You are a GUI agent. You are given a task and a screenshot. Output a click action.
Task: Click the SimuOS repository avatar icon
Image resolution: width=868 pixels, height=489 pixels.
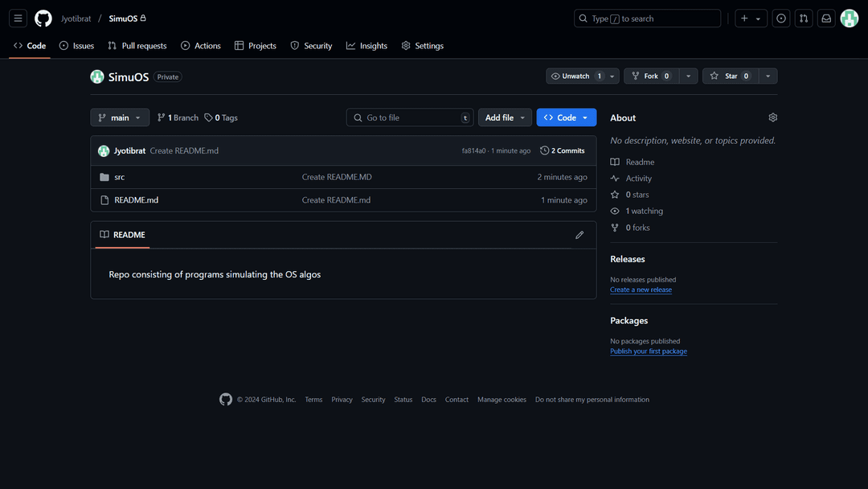(97, 76)
